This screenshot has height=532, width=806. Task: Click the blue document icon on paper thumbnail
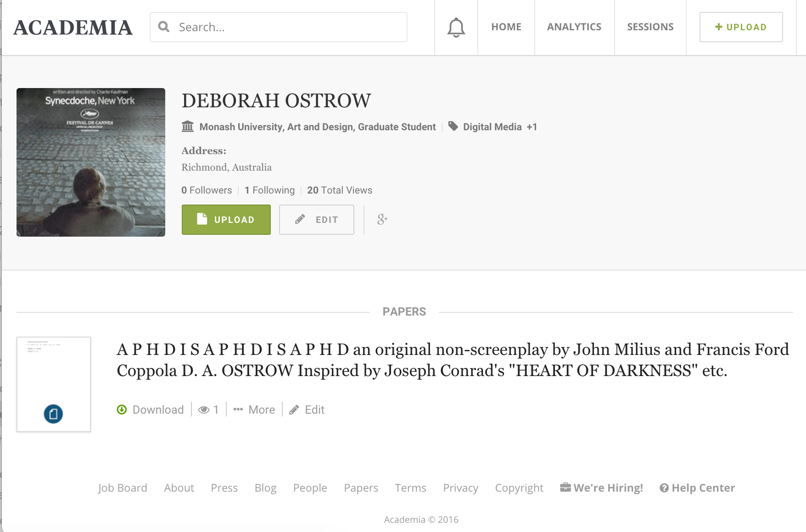click(53, 414)
